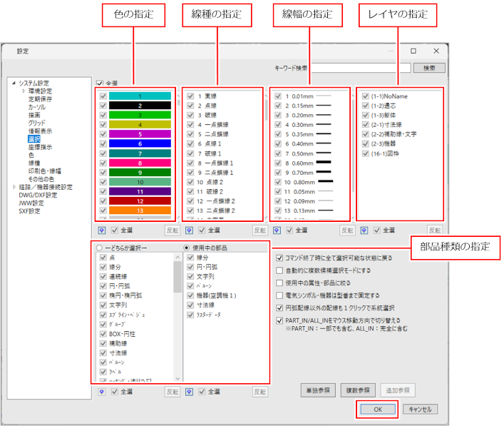Click the pin icon below the line type list

pos(190,230)
